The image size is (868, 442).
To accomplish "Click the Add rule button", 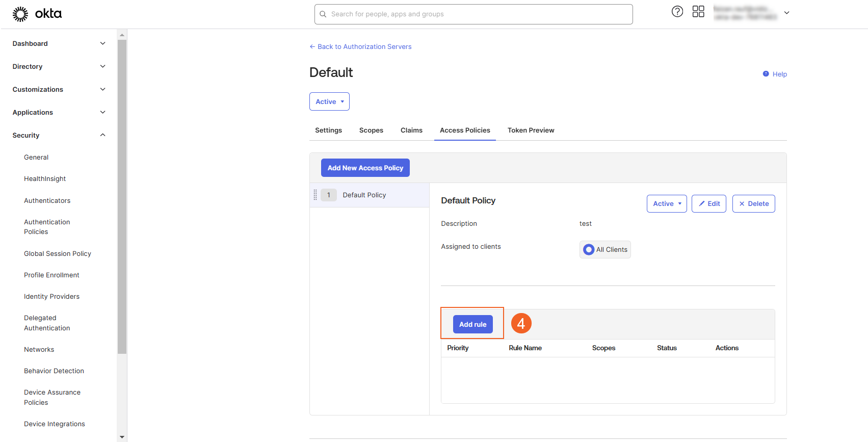I will pos(472,324).
